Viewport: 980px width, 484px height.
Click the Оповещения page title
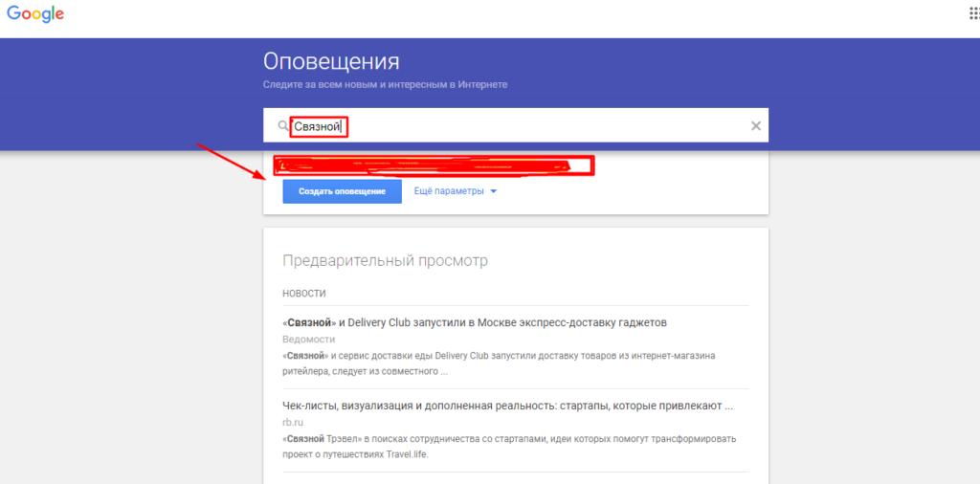click(x=331, y=62)
